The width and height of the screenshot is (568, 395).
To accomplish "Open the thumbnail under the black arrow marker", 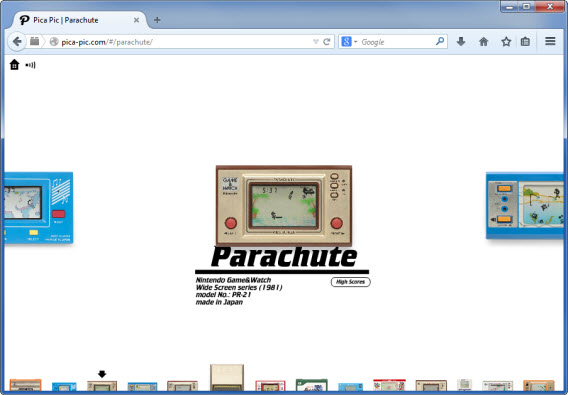I will [102, 386].
